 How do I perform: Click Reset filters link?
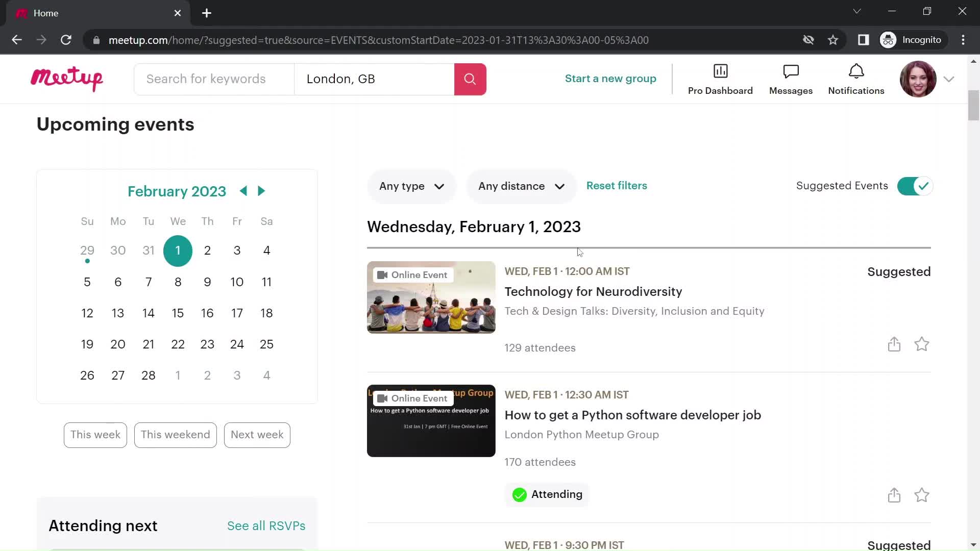pyautogui.click(x=617, y=185)
